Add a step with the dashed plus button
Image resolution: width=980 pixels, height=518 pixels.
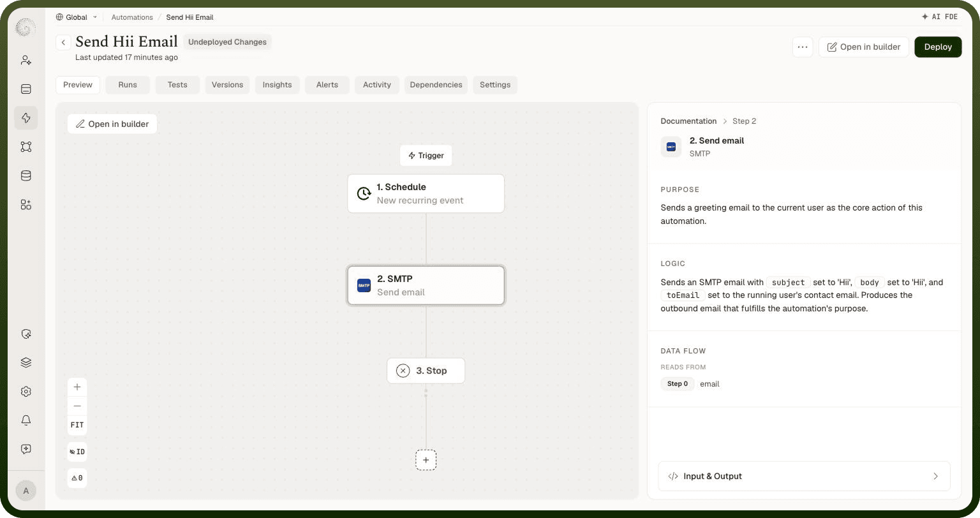[x=426, y=460]
